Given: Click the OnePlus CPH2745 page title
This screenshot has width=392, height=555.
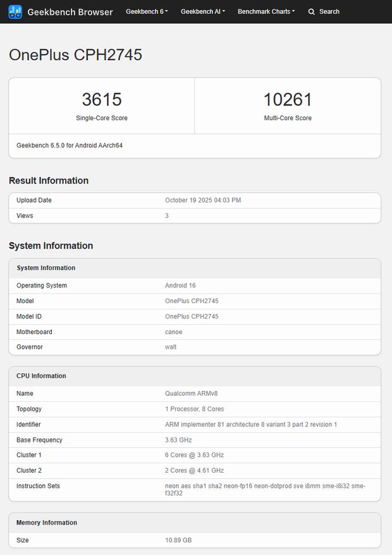Looking at the screenshot, I should pyautogui.click(x=75, y=55).
